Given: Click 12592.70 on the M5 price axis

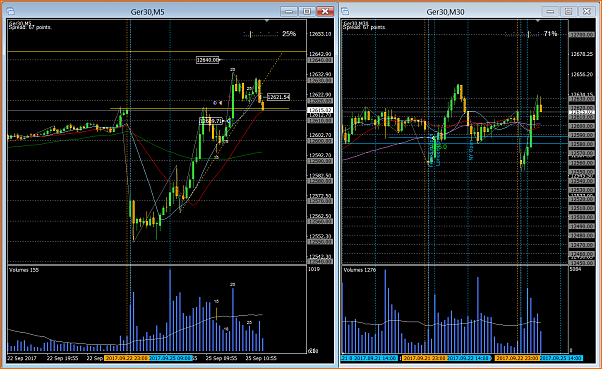Looking at the screenshot, I should [320, 156].
